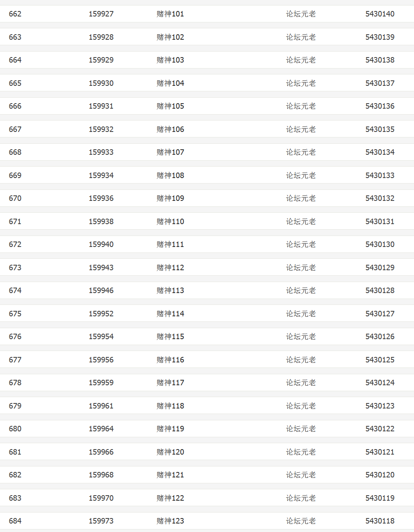Select rank number 668
This screenshot has width=414, height=532.
coord(15,152)
